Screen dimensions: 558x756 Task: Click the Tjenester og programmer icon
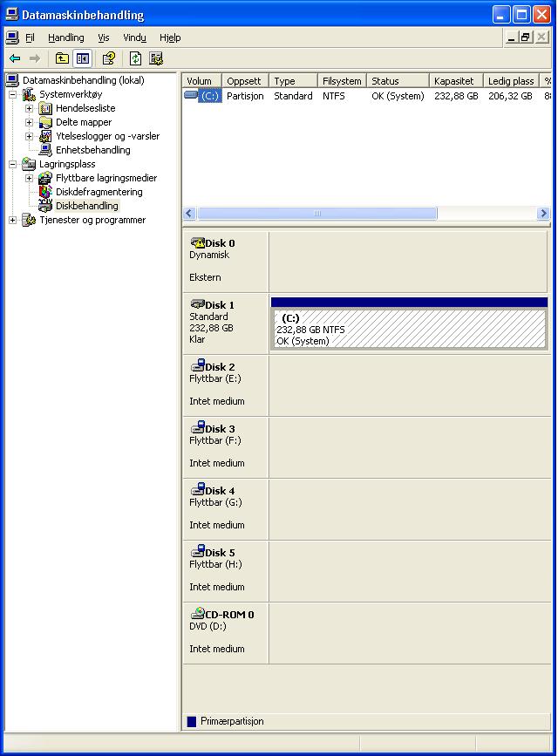point(29,220)
